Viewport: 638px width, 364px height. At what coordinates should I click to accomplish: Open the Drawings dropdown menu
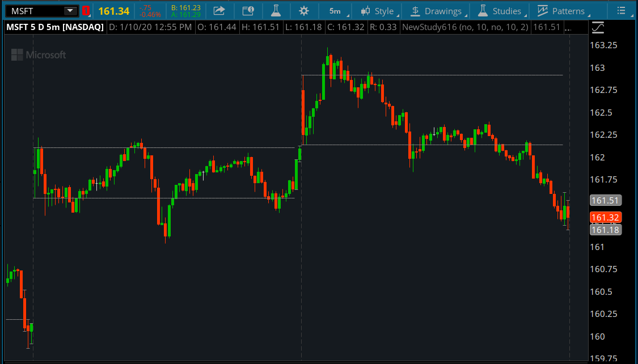pos(437,11)
